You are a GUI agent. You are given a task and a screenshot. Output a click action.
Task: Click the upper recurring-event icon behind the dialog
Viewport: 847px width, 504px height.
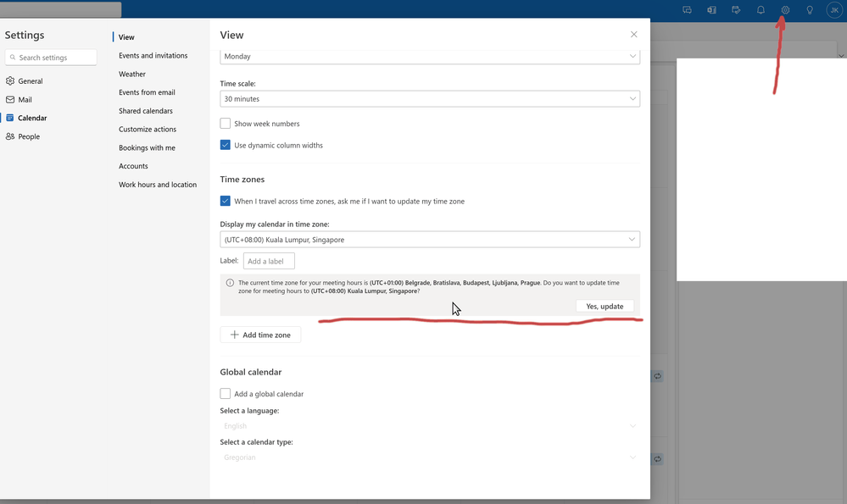click(657, 376)
